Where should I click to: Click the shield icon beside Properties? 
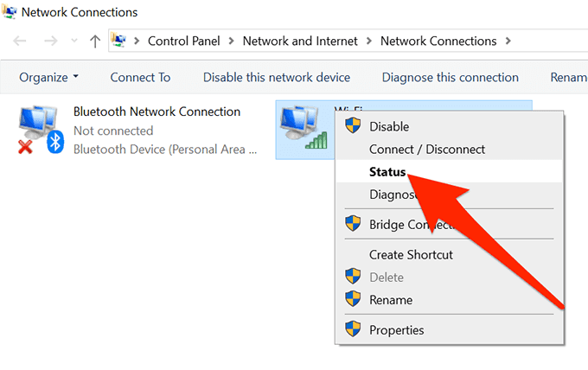[353, 329]
